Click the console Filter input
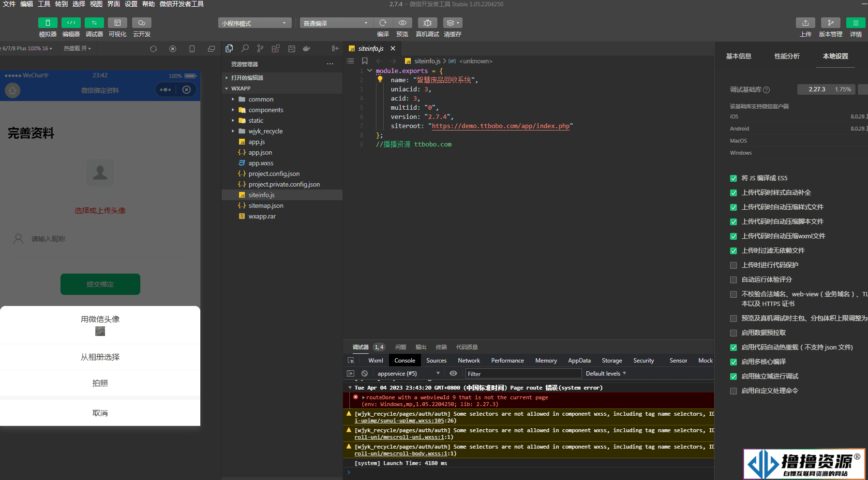Viewport: 868px width, 480px height. click(x=524, y=374)
